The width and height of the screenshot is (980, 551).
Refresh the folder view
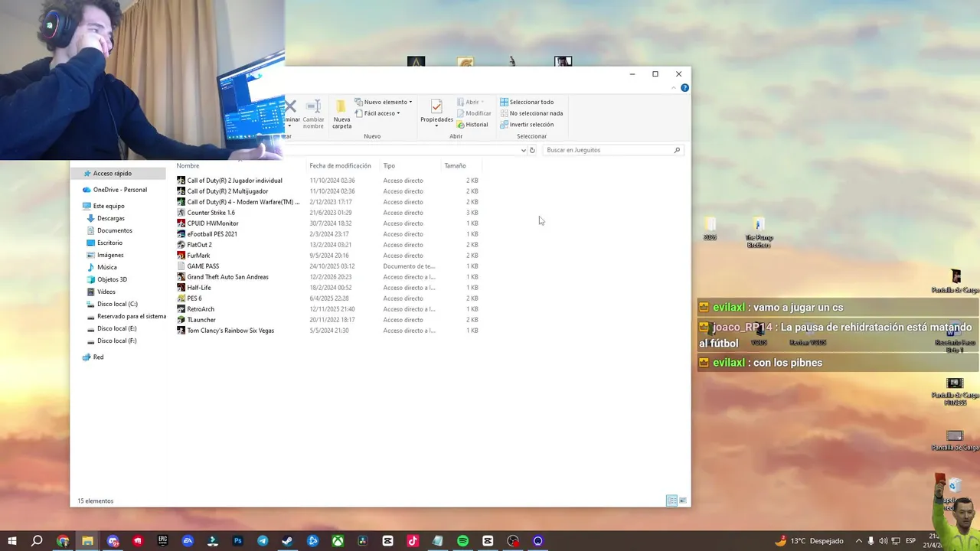tap(532, 150)
